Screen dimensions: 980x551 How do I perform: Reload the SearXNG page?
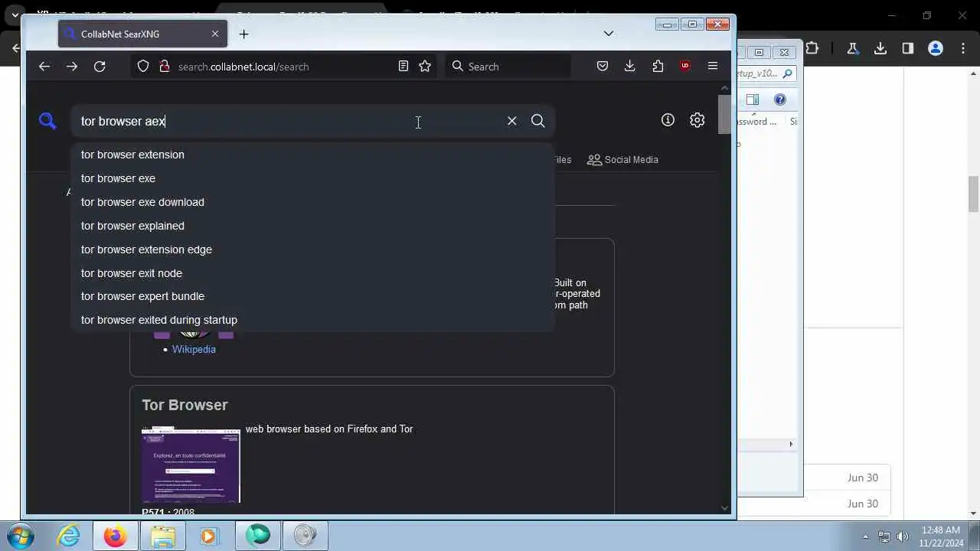point(100,67)
